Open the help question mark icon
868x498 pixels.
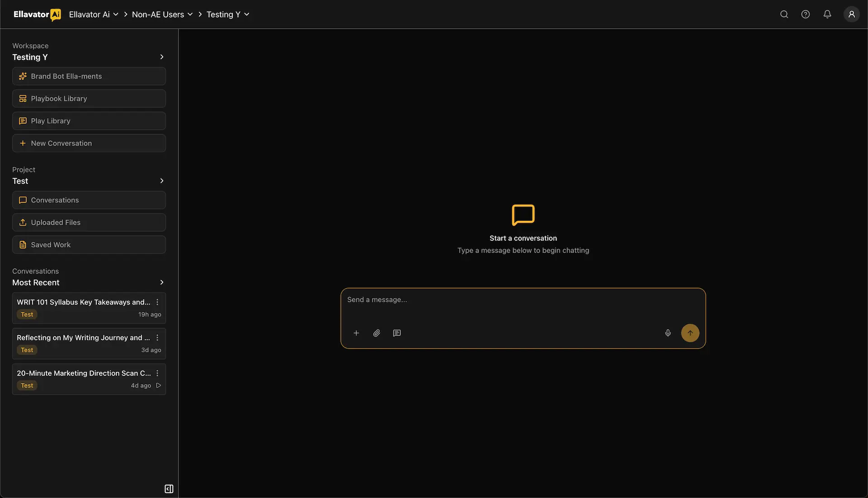805,14
